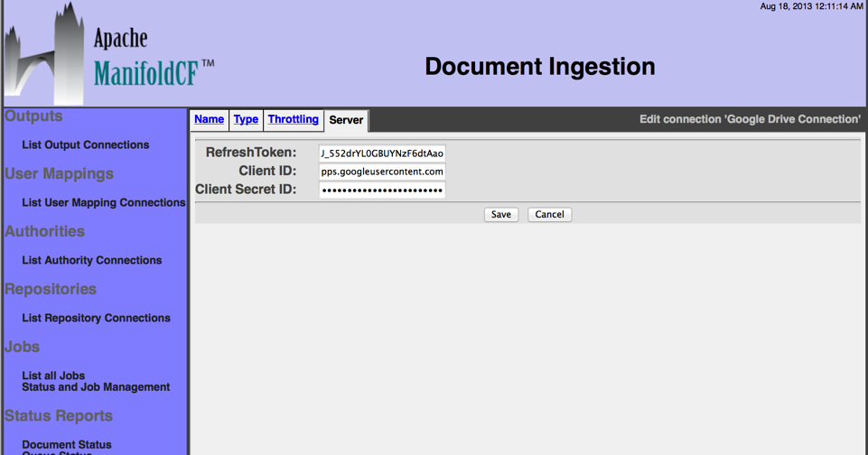Screen dimensions: 868x455
Task: Open List User Mapping Connections
Action: click(x=104, y=202)
